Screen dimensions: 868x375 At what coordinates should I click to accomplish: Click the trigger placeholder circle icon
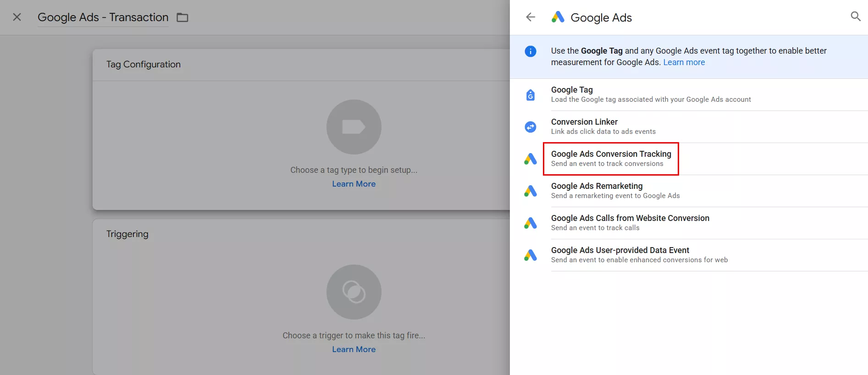[x=354, y=292]
